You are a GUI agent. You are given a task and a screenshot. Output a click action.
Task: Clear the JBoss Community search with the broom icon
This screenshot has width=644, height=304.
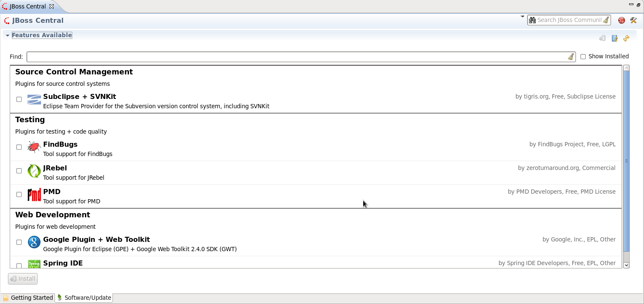click(606, 20)
